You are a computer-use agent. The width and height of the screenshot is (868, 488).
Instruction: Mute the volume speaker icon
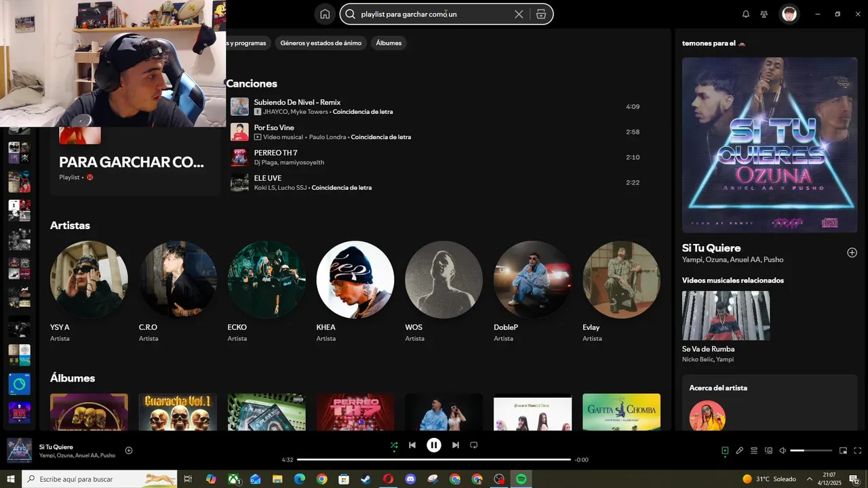coord(783,451)
